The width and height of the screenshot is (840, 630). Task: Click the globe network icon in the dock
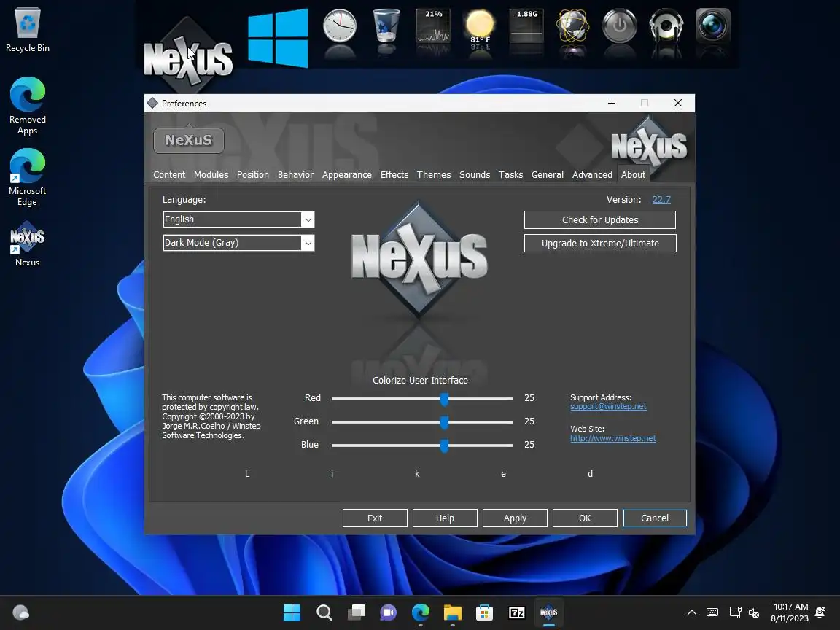tap(572, 26)
